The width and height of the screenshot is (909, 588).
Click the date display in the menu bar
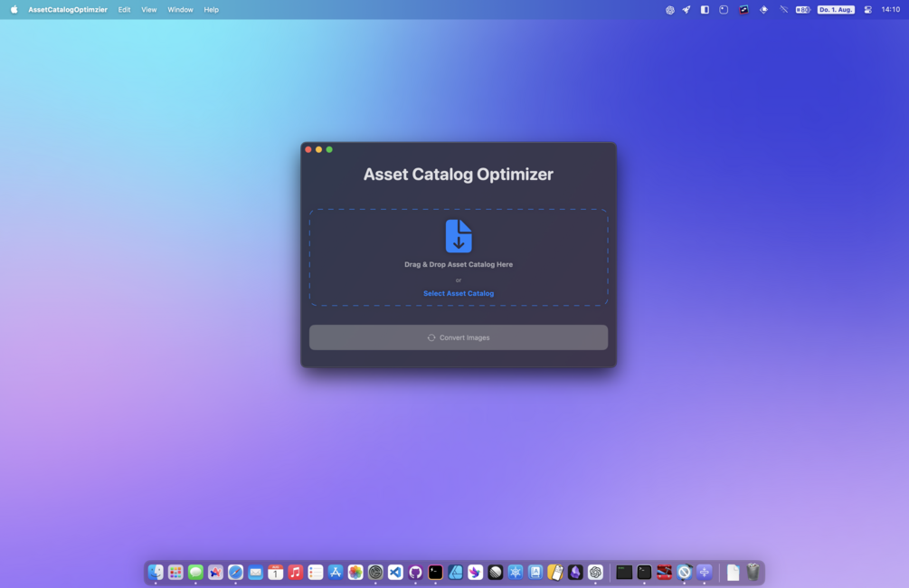836,9
